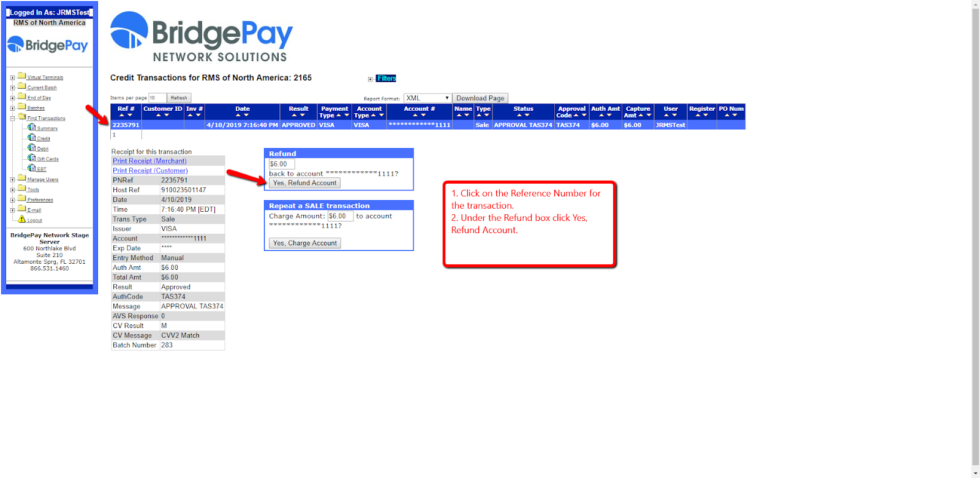Click the Refresh button
The width and height of the screenshot is (980, 478).
click(x=179, y=98)
